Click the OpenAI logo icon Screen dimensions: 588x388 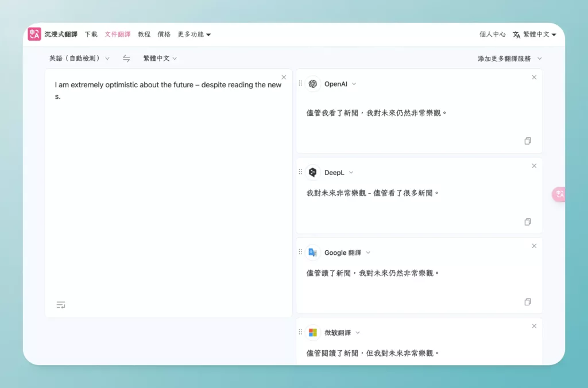(313, 84)
